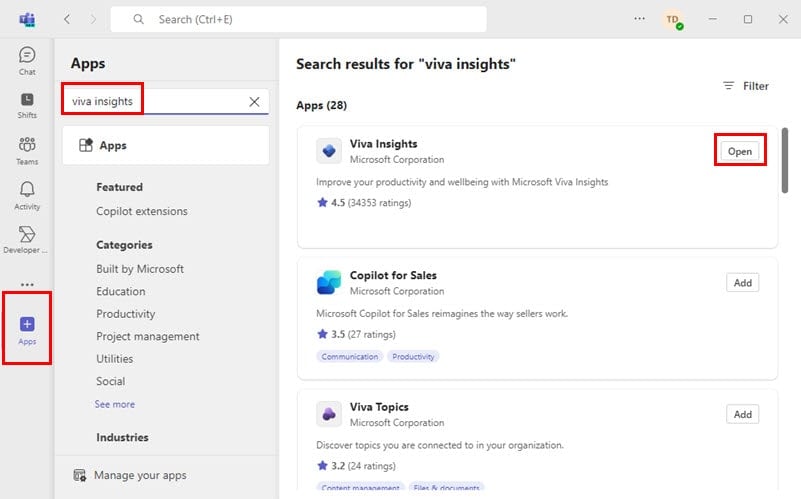Open the Viva Insights app

click(x=740, y=151)
